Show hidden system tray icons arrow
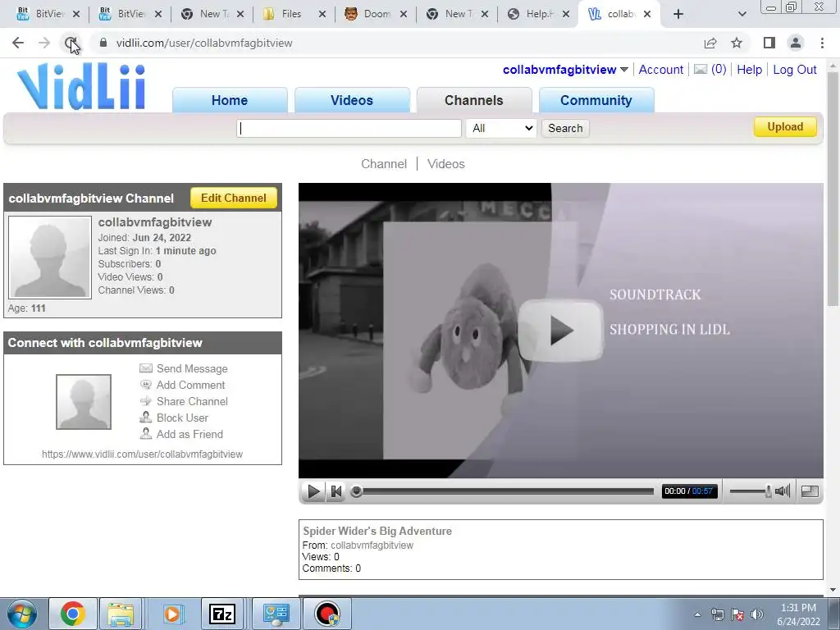The height and width of the screenshot is (630, 840). point(697,614)
